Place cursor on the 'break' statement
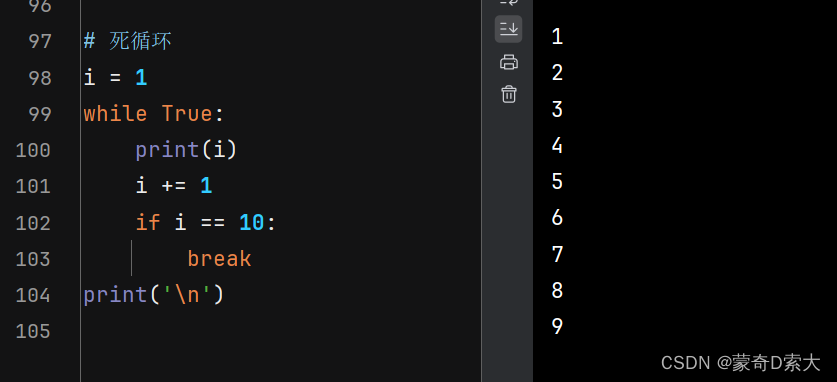 click(219, 259)
